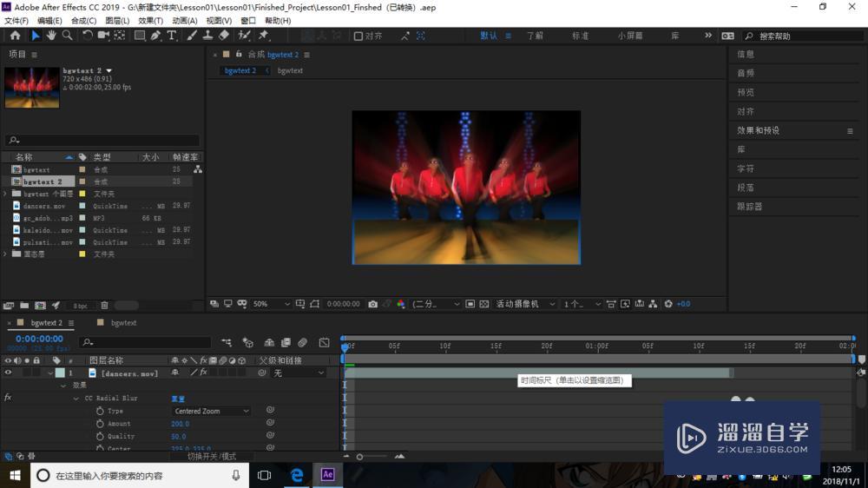Viewport: 868px width, 488px height.
Task: Select the Eraser tool
Action: pos(224,36)
